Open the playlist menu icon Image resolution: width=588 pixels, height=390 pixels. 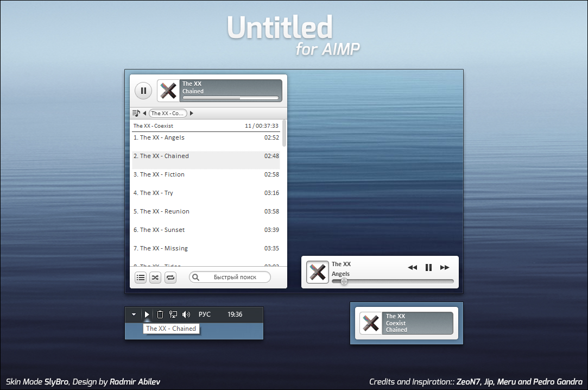click(x=136, y=113)
